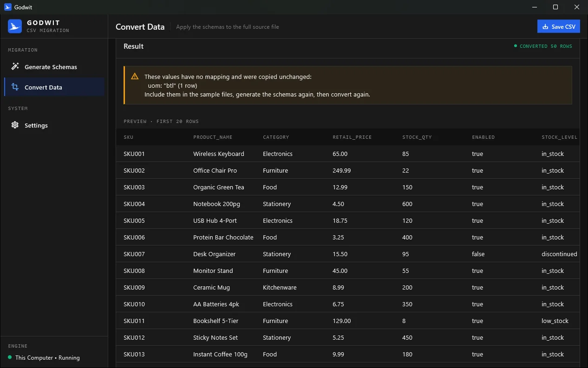This screenshot has width=588, height=368.
Task: Click the ENABLED column header
Action: tap(483, 137)
